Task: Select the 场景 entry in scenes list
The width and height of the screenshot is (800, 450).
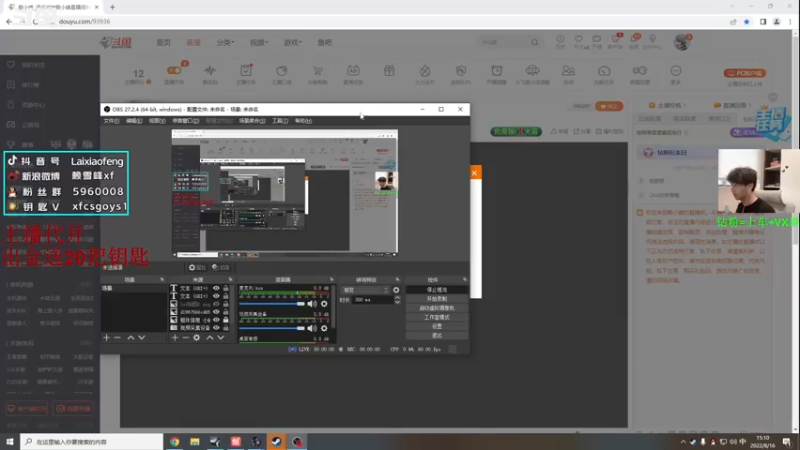Action: click(x=134, y=289)
